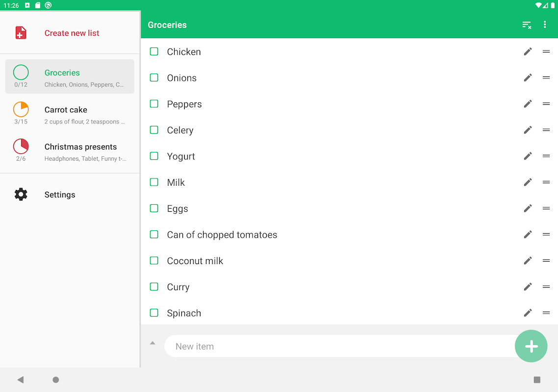The height and width of the screenshot is (392, 558).
Task: Click the Groceries title in header
Action: tap(167, 25)
